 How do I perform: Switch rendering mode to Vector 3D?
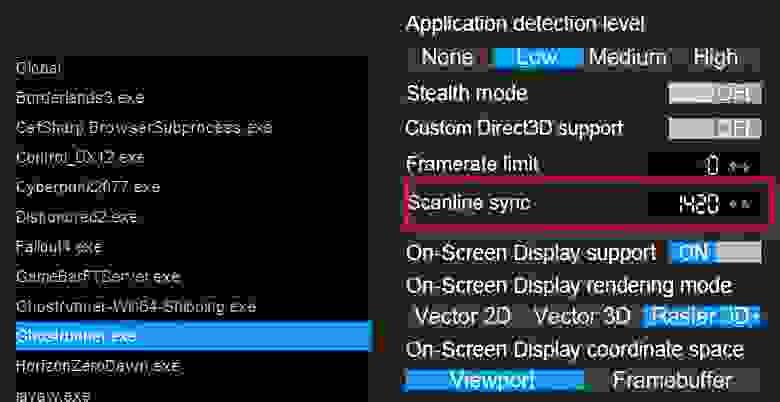tap(581, 316)
